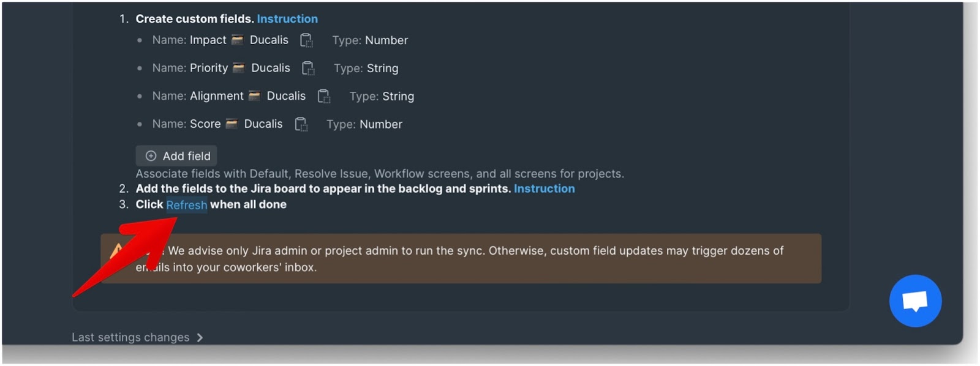Click Type String label for Priority

(366, 69)
